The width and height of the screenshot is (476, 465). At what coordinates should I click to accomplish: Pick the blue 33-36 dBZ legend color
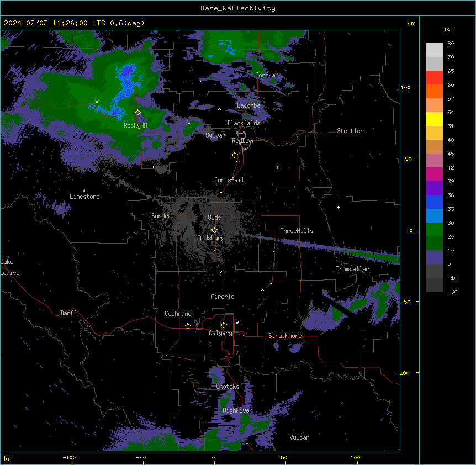[434, 202]
